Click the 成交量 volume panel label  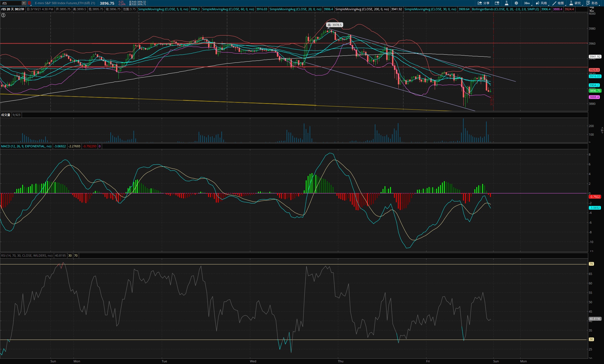(6, 115)
